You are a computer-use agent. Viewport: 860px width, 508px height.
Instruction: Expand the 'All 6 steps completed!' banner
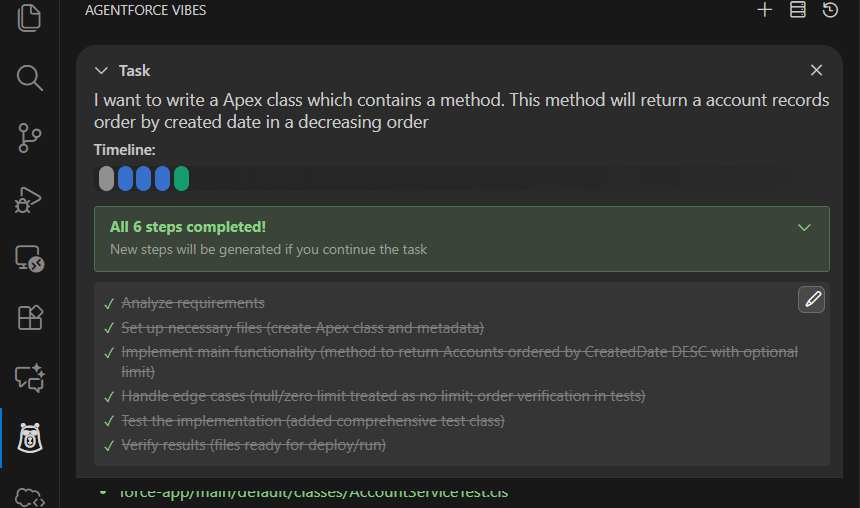(804, 228)
